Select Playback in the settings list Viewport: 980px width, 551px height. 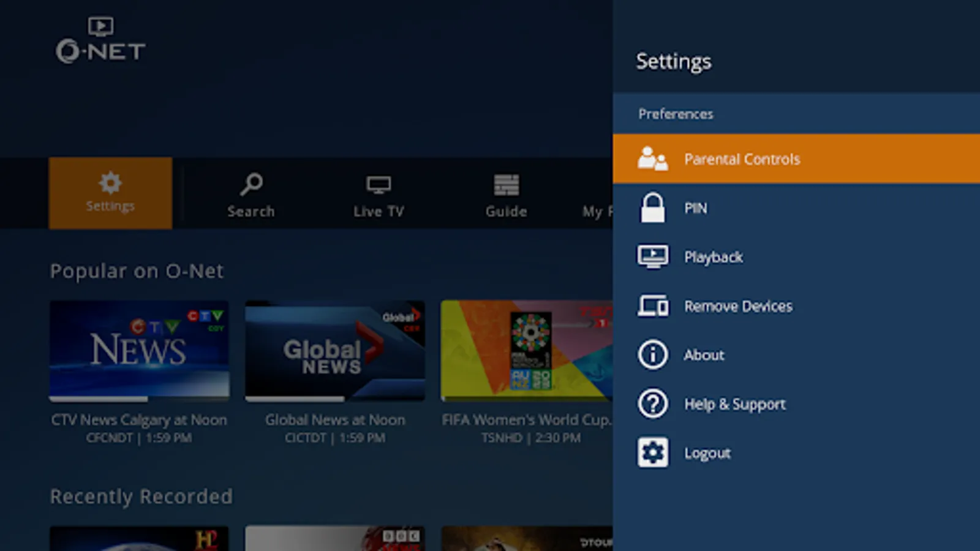pos(796,257)
